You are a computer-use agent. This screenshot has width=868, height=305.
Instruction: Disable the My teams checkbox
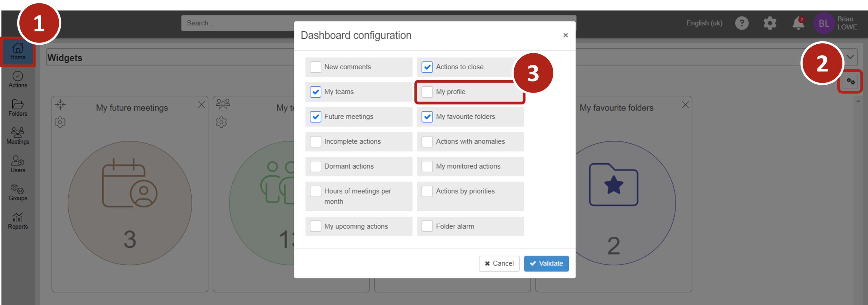coord(315,92)
